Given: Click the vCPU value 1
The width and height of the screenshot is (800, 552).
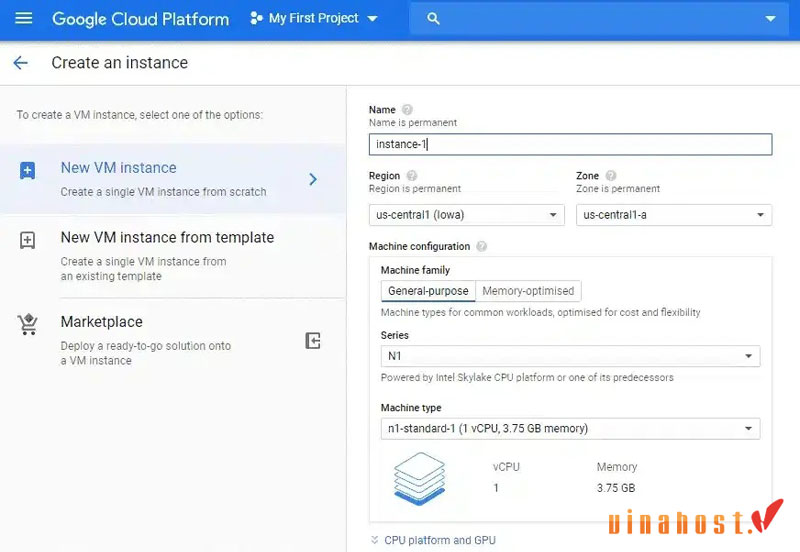Looking at the screenshot, I should pyautogui.click(x=496, y=488).
